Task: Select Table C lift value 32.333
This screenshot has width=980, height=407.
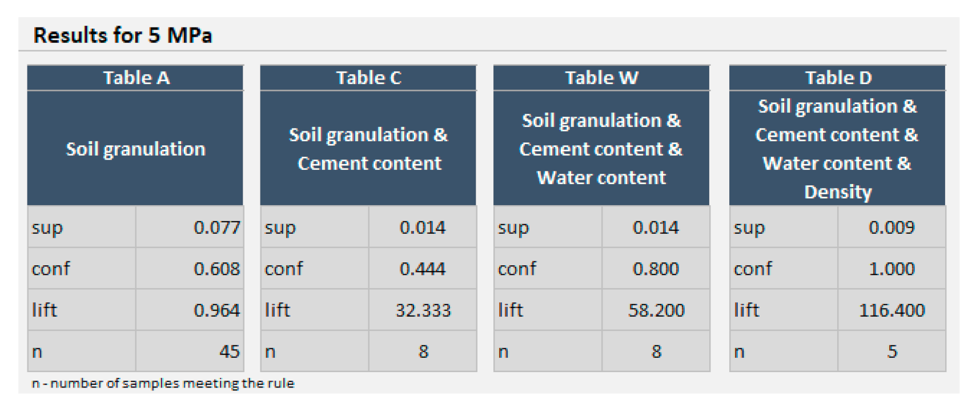Action: (423, 310)
